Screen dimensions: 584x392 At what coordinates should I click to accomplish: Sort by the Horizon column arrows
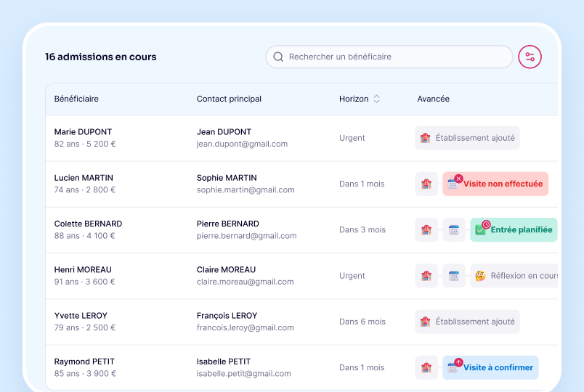click(x=376, y=99)
